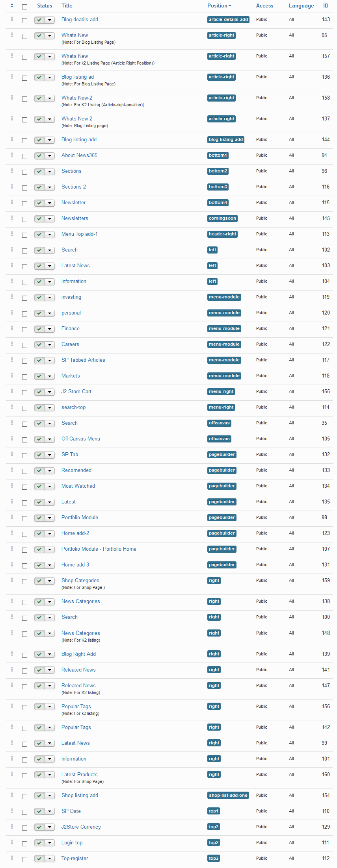Click the drag handle icon for Sections row
This screenshot has width=337, height=868.
12,171
